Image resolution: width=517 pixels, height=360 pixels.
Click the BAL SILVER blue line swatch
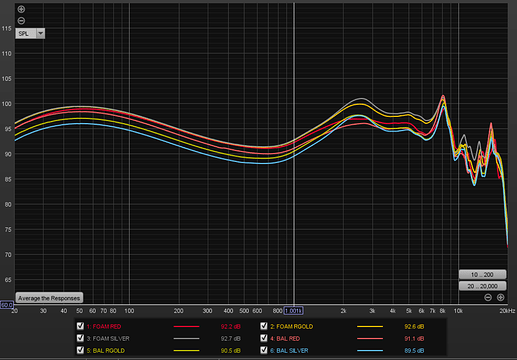pos(370,350)
